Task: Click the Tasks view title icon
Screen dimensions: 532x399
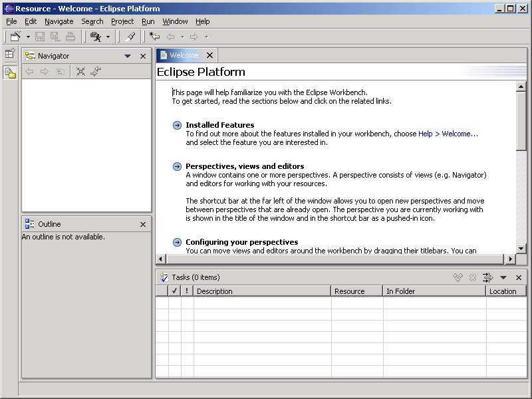Action: pos(164,277)
